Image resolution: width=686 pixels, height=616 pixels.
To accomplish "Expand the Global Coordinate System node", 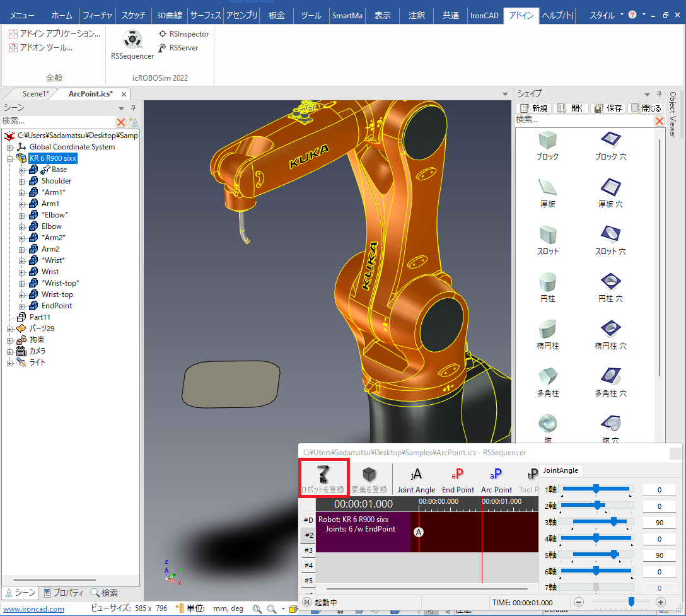I will (10, 147).
